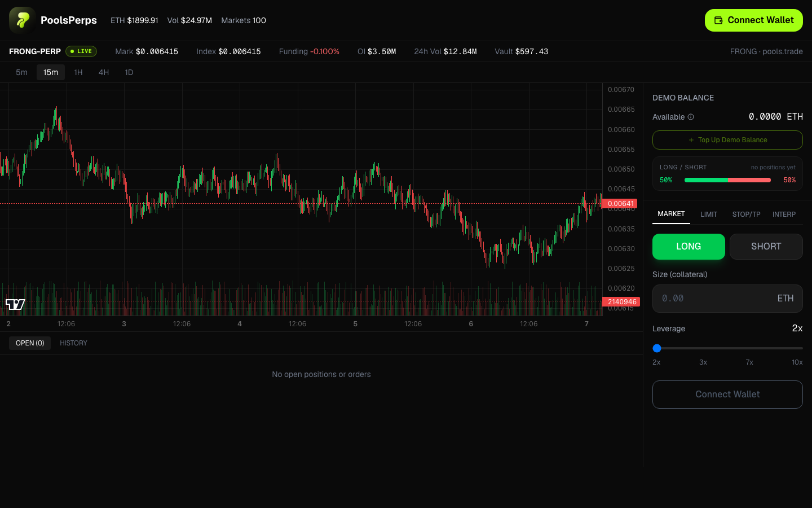This screenshot has height=508, width=812.
Task: Open the STOP/TP order tab
Action: tap(746, 214)
